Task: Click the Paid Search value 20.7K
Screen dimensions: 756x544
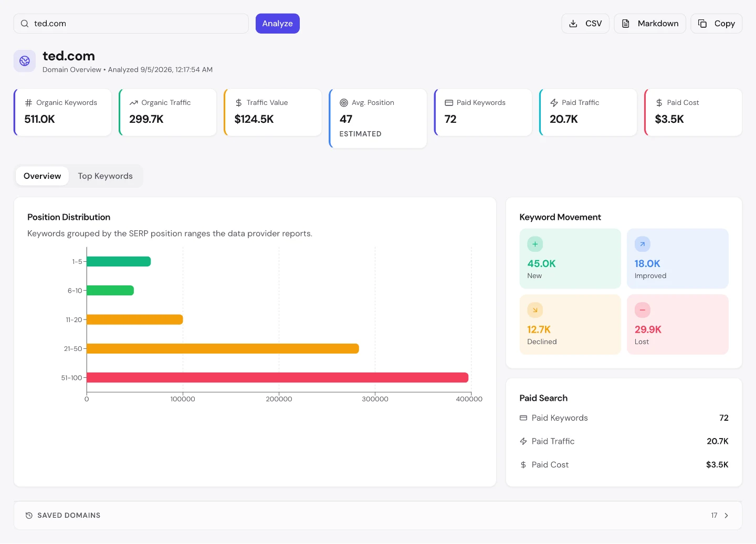Action: click(x=718, y=442)
